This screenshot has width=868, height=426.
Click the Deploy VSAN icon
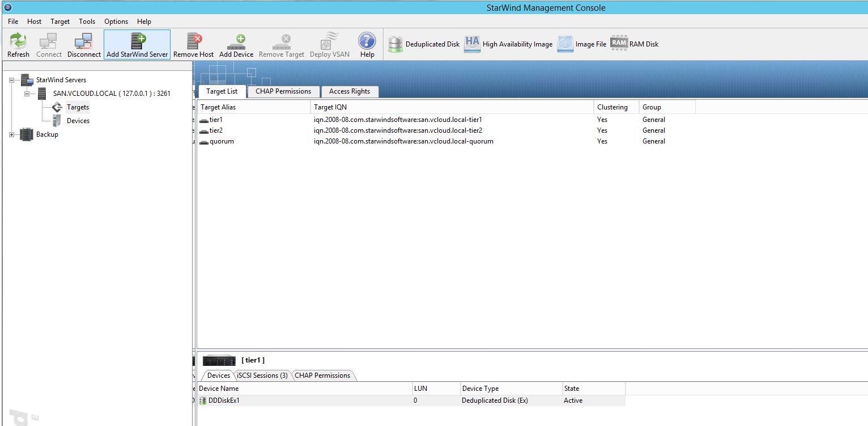pos(330,41)
